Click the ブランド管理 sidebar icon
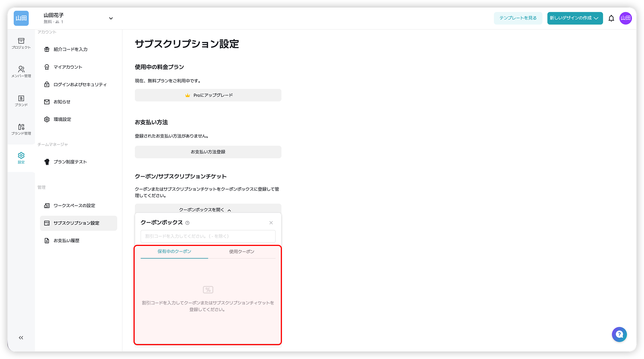Viewport: 644px width, 359px height. click(21, 129)
